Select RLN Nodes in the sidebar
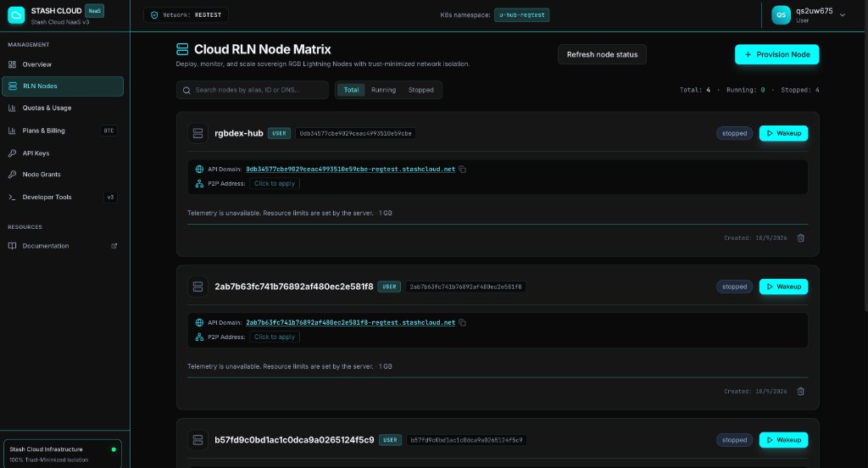The image size is (868, 468). pyautogui.click(x=63, y=86)
